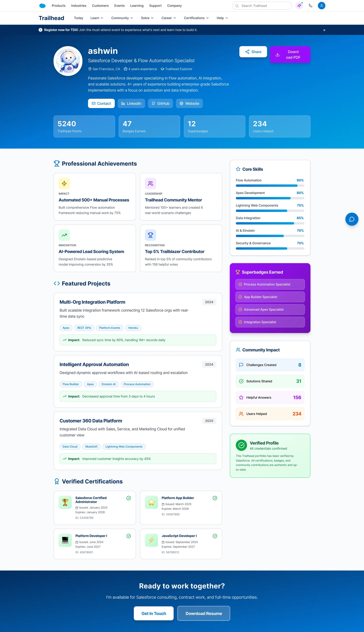
Task: Click the phone contact icon in header
Action: pos(310,5)
